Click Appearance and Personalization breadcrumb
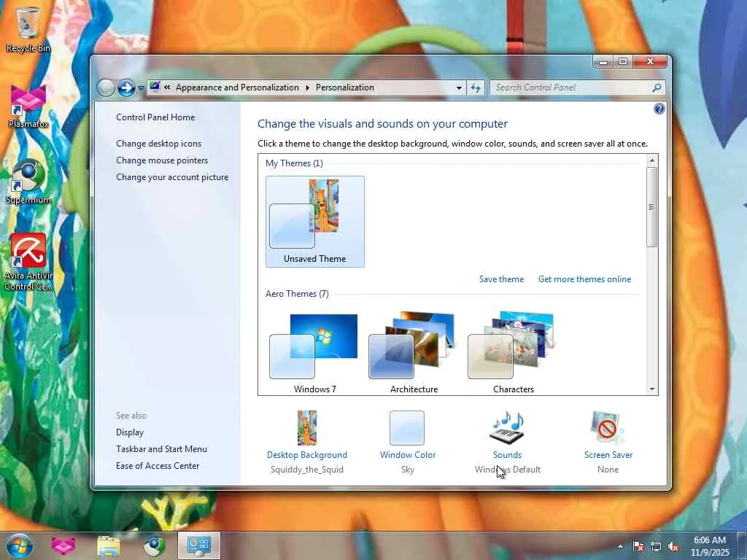The image size is (747, 560). pos(237,87)
